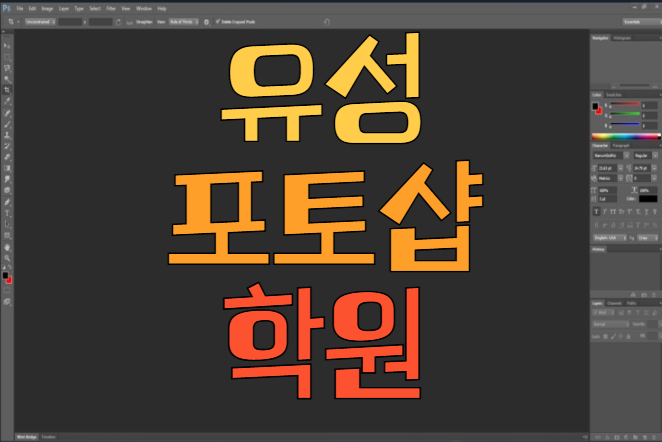This screenshot has height=442, width=662.
Task: Open the Essentials workspace switcher
Action: point(641,22)
